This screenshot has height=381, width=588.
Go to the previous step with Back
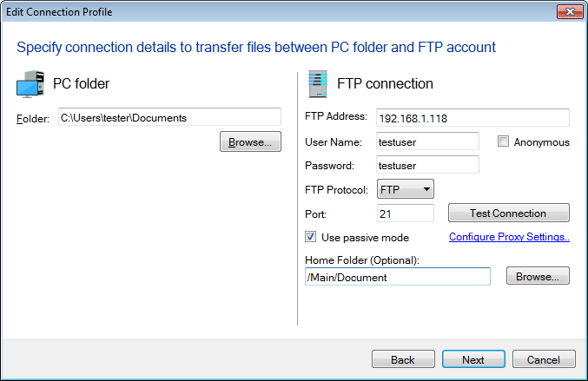click(x=403, y=359)
